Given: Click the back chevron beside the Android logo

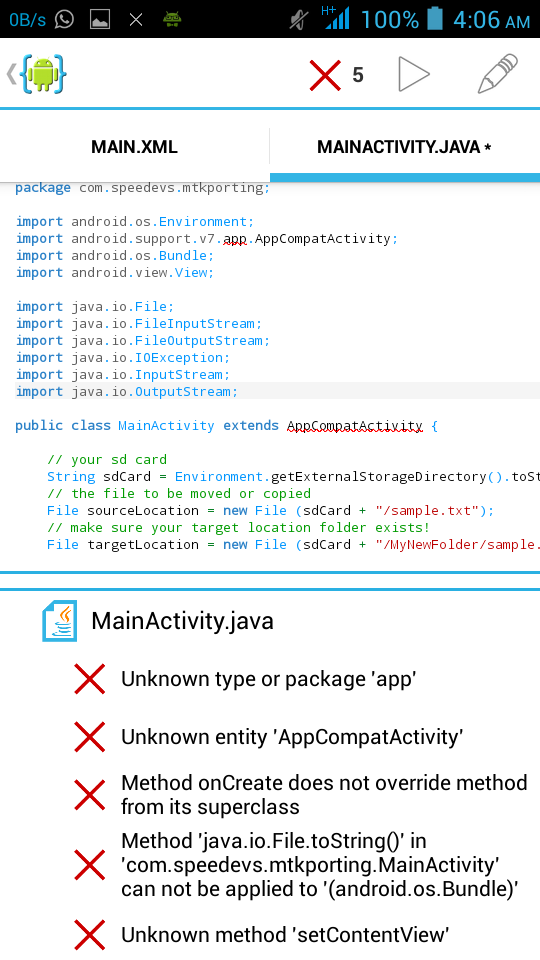Looking at the screenshot, I should (11, 74).
